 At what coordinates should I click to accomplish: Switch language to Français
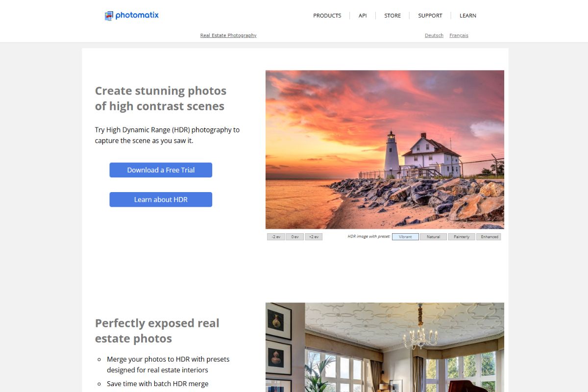(x=459, y=35)
